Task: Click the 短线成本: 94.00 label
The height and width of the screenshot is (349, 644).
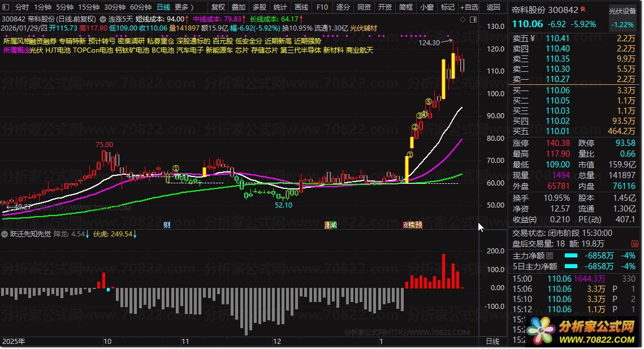Action: pyautogui.click(x=160, y=19)
